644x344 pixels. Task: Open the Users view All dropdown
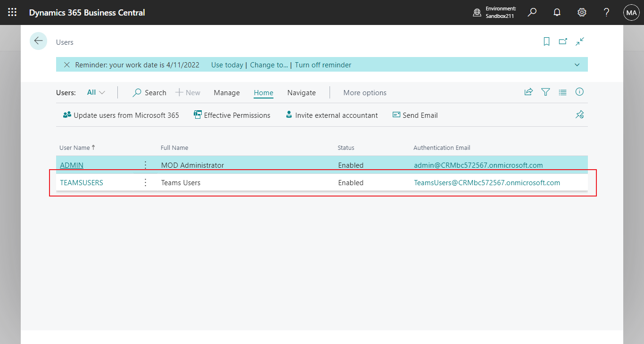coord(96,93)
